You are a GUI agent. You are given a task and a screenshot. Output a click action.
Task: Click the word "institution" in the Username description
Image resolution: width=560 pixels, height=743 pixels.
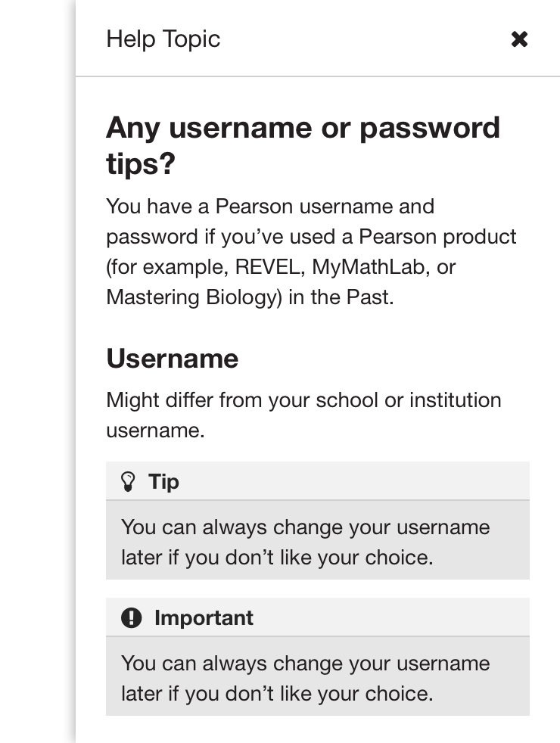(x=455, y=399)
